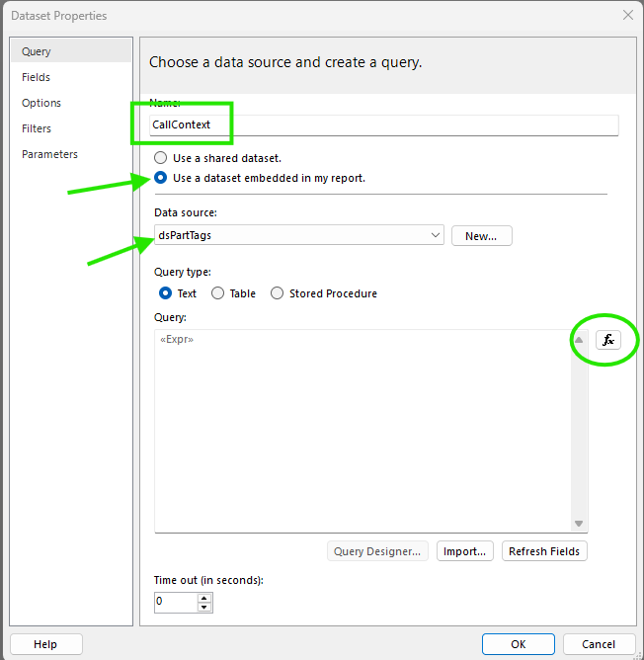The width and height of the screenshot is (644, 660).
Task: Click the Refresh Fields button
Action: tap(544, 551)
